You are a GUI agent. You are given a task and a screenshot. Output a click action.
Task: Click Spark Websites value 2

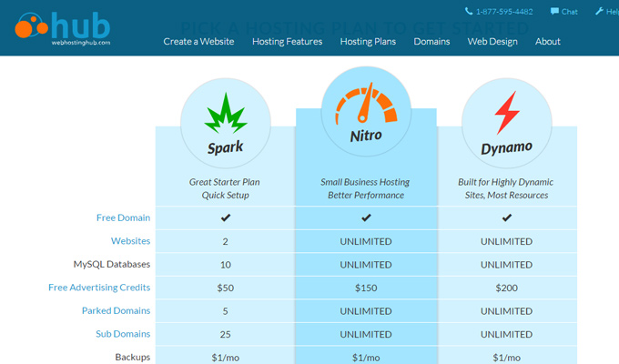coord(225,242)
